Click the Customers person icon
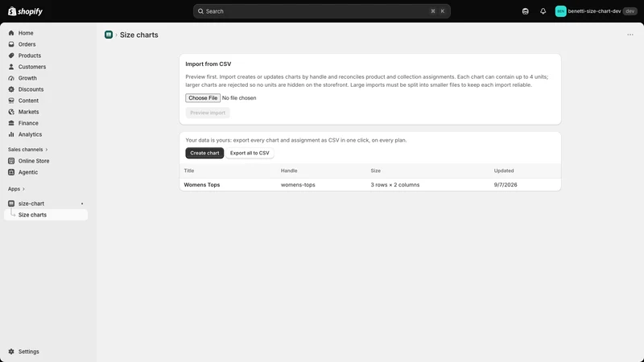This screenshot has height=362, width=644. tap(11, 67)
